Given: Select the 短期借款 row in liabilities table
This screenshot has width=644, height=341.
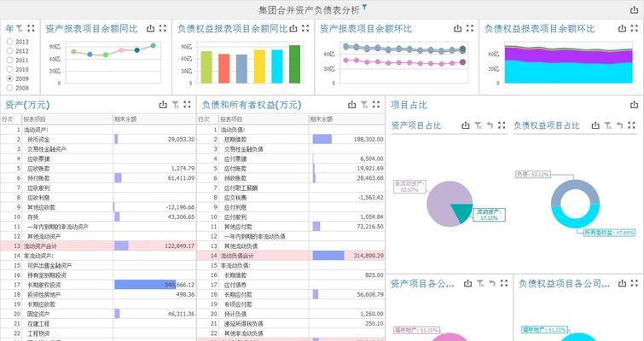Looking at the screenshot, I should point(291,140).
